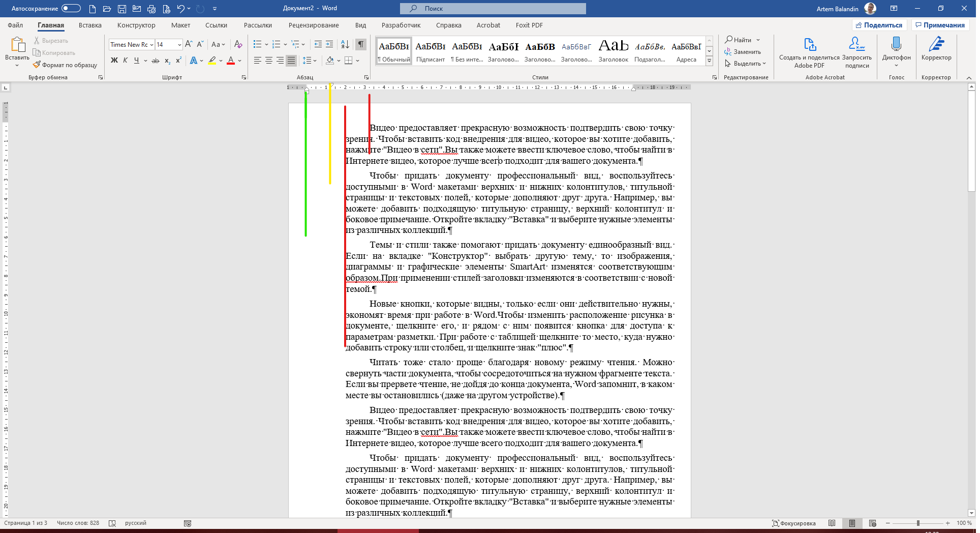Screen dimensions: 980x533
Task: Click the search box
Action: pyautogui.click(x=493, y=9)
